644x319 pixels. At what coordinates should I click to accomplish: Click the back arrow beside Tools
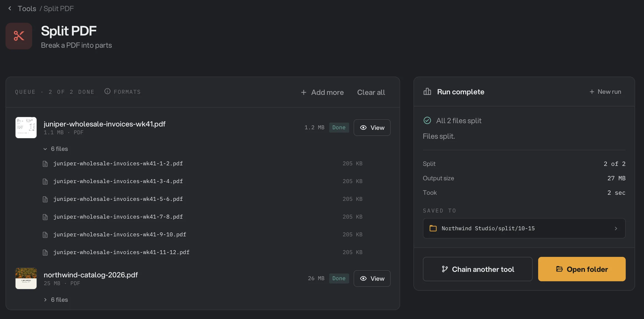click(10, 9)
